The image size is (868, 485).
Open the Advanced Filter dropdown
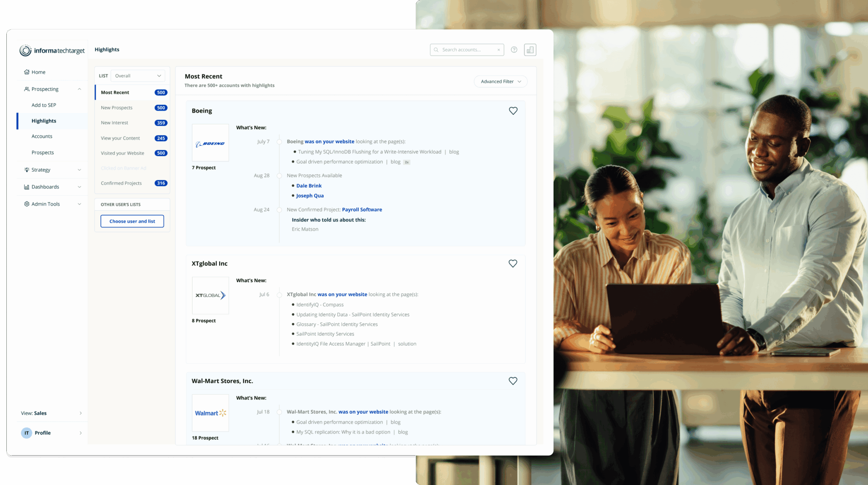coord(500,82)
